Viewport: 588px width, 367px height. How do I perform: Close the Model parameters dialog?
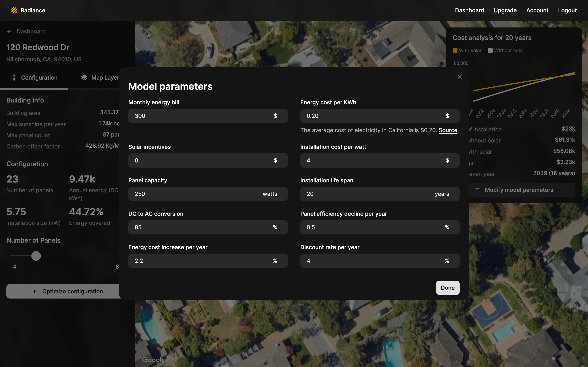click(459, 77)
